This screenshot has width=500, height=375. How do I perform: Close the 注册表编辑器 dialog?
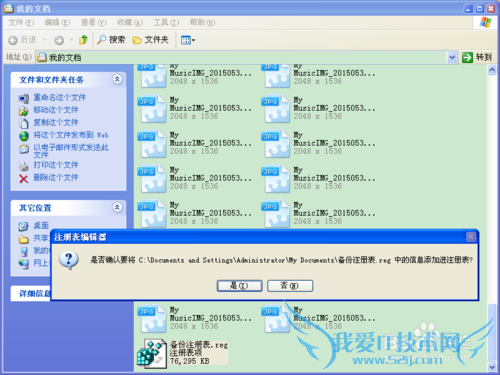coord(471,237)
